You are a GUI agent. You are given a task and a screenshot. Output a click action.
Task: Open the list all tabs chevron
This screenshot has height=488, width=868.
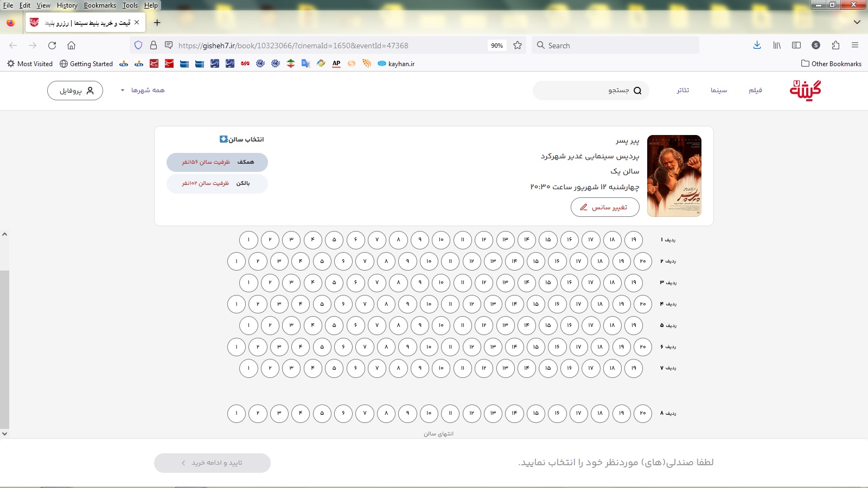pyautogui.click(x=857, y=22)
